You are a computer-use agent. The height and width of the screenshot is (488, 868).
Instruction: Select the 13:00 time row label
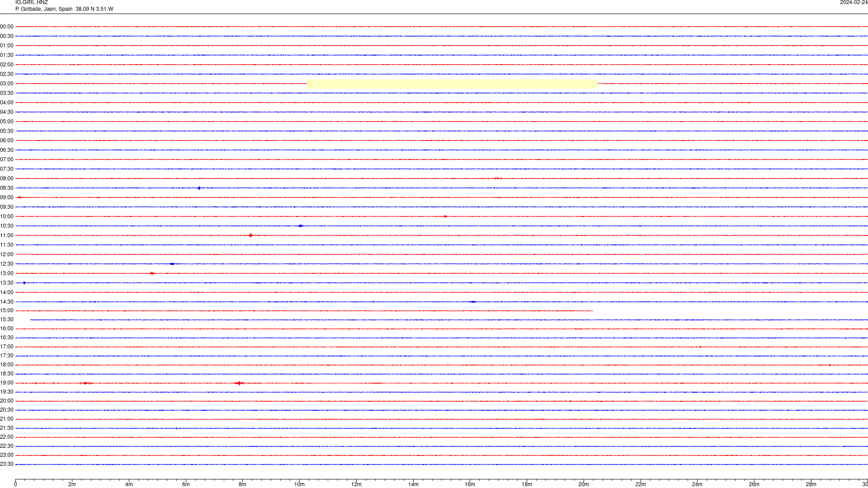tap(7, 273)
